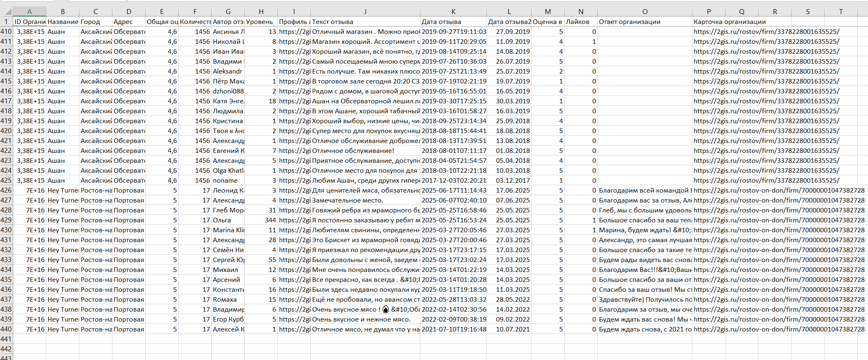
Task: Select city cell 'Ростов-на' in row 438
Action: pyautogui.click(x=95, y=309)
